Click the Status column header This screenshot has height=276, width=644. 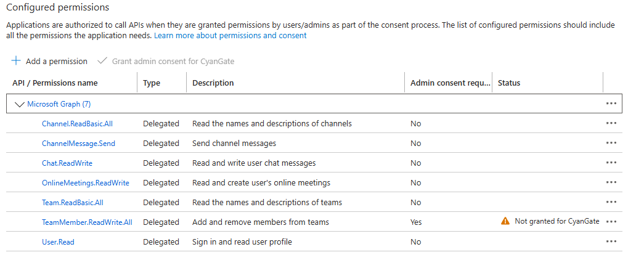click(509, 83)
